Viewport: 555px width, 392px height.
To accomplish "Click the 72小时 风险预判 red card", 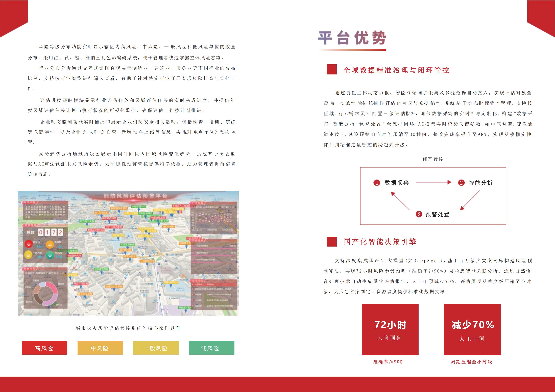I will [390, 329].
